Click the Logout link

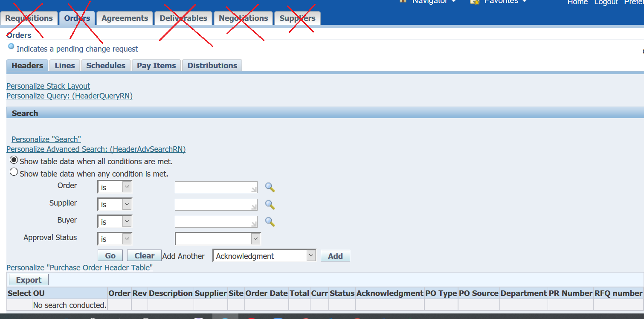click(x=606, y=3)
